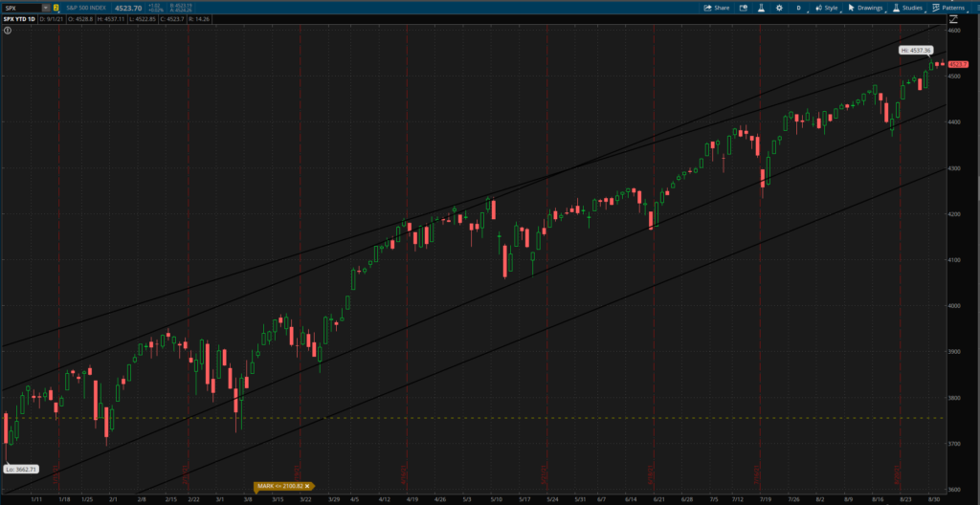Image resolution: width=980 pixels, height=505 pixels.
Task: Click the S&P 500 INDEX description
Action: 86,8
